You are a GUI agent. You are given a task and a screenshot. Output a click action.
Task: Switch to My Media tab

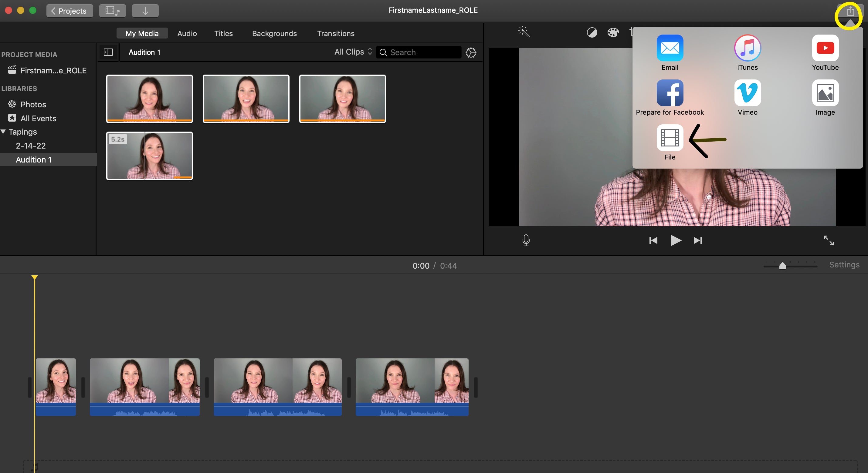point(142,33)
